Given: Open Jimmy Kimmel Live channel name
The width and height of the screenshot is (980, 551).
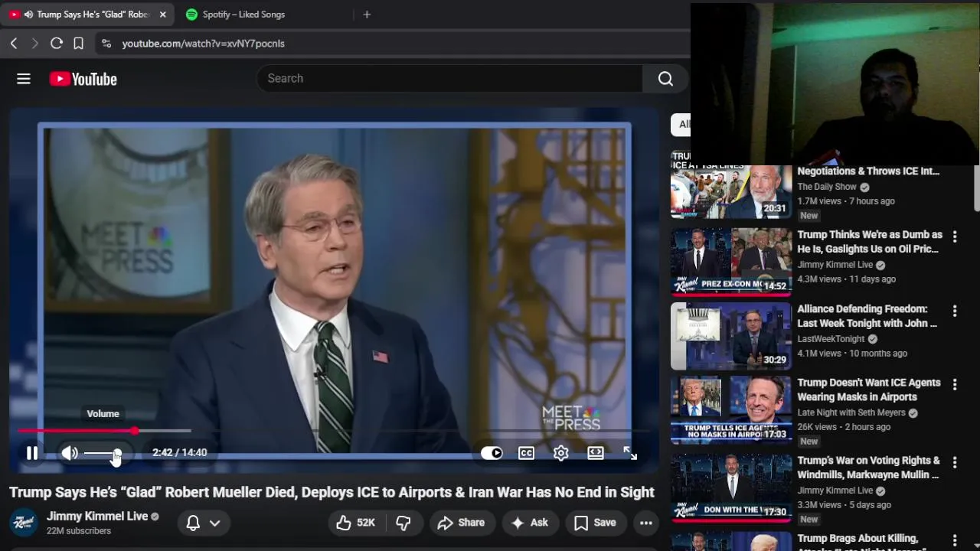Looking at the screenshot, I should pyautogui.click(x=97, y=517).
